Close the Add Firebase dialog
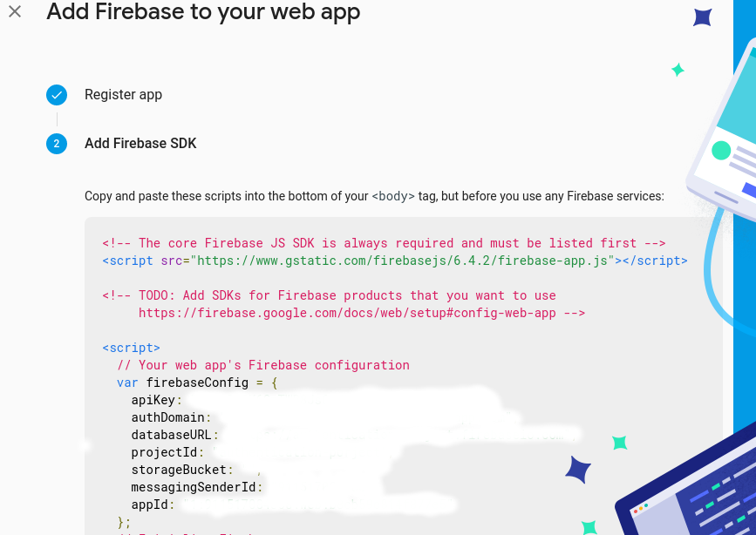 [x=15, y=12]
